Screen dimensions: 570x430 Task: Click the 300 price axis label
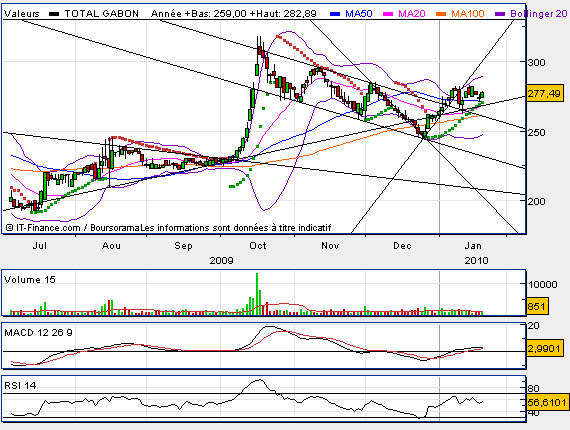[537, 63]
